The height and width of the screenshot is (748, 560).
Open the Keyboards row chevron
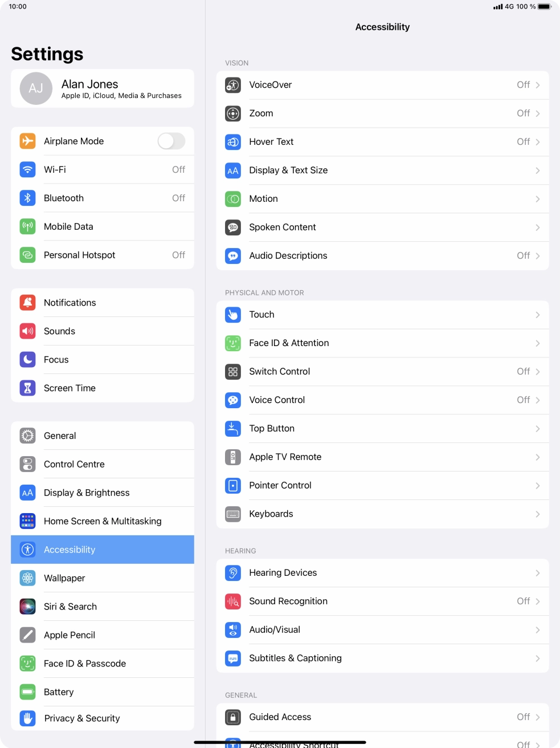click(538, 514)
